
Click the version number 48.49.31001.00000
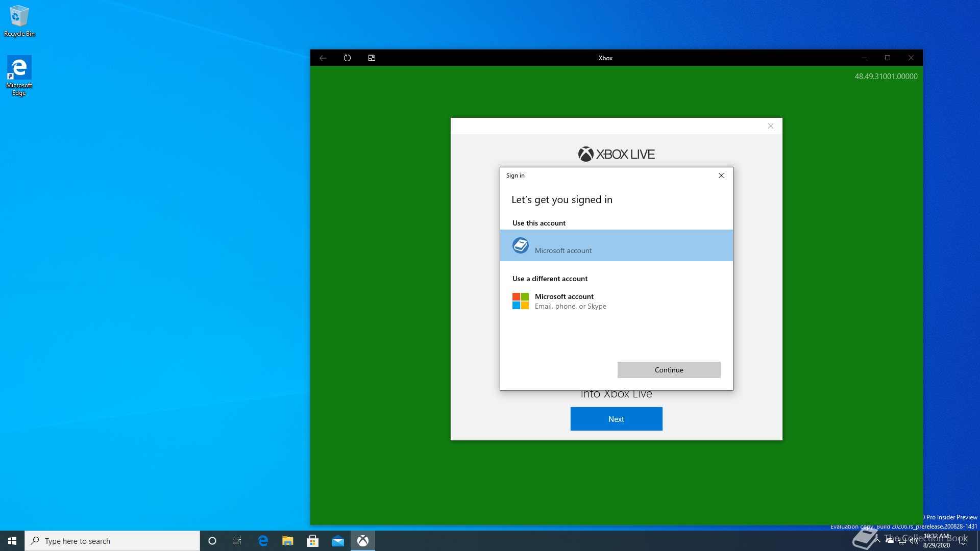[x=886, y=77]
